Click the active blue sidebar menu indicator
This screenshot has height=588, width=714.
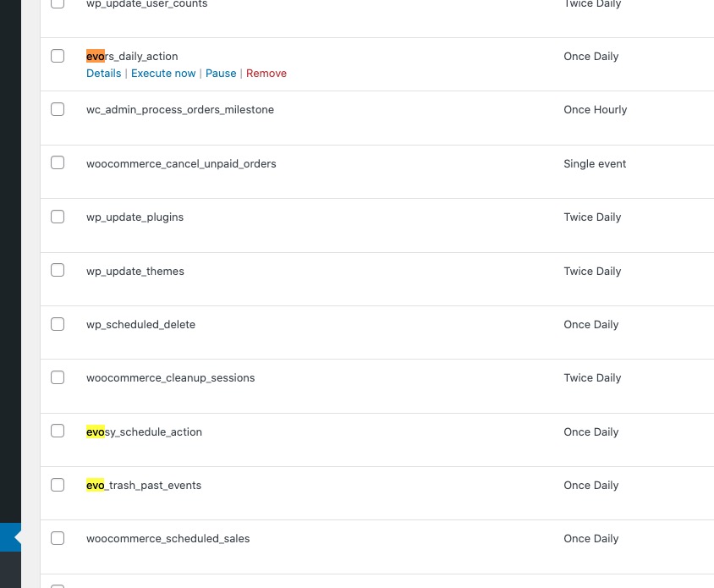tap(10, 537)
